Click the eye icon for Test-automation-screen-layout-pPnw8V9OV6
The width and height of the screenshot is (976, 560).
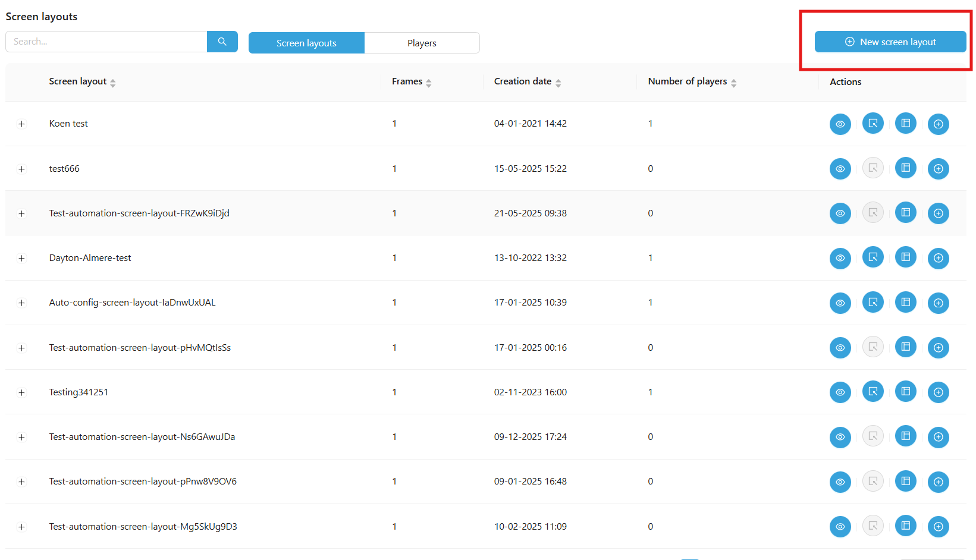[x=840, y=482]
